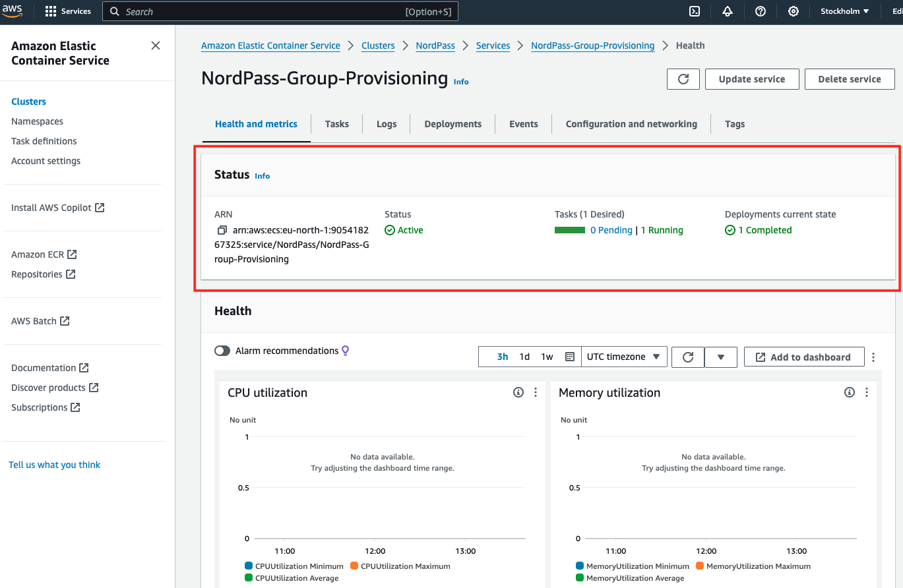Open the Subscriptions external link
The height and width of the screenshot is (588, 903).
point(46,407)
